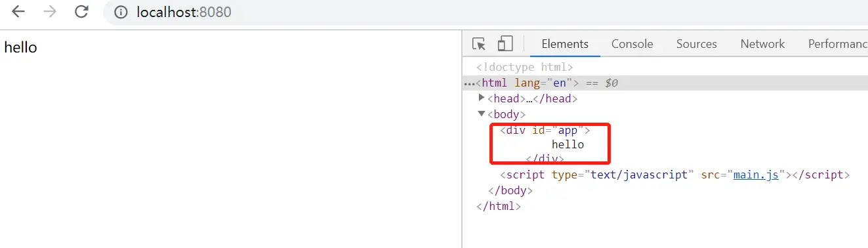Select the <!doctype html> line
The height and width of the screenshot is (248, 868).
pos(525,67)
